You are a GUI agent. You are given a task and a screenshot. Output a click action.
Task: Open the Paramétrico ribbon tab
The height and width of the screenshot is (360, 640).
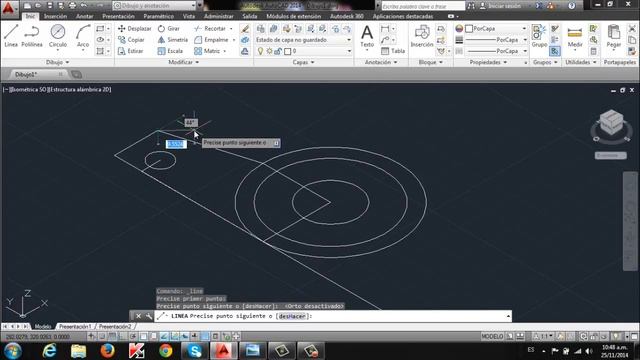point(158,16)
